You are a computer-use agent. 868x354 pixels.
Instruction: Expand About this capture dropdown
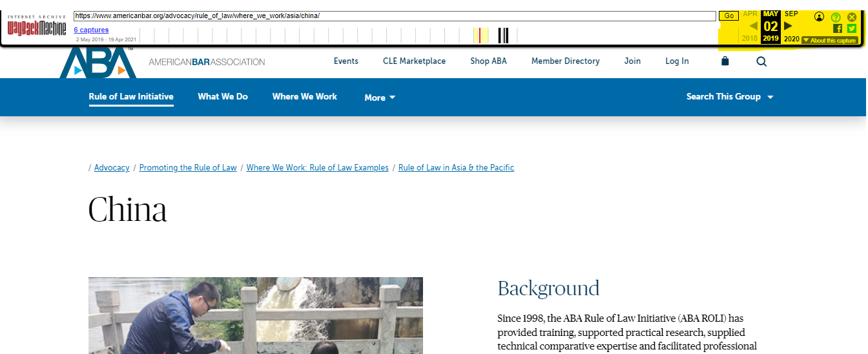tap(830, 40)
